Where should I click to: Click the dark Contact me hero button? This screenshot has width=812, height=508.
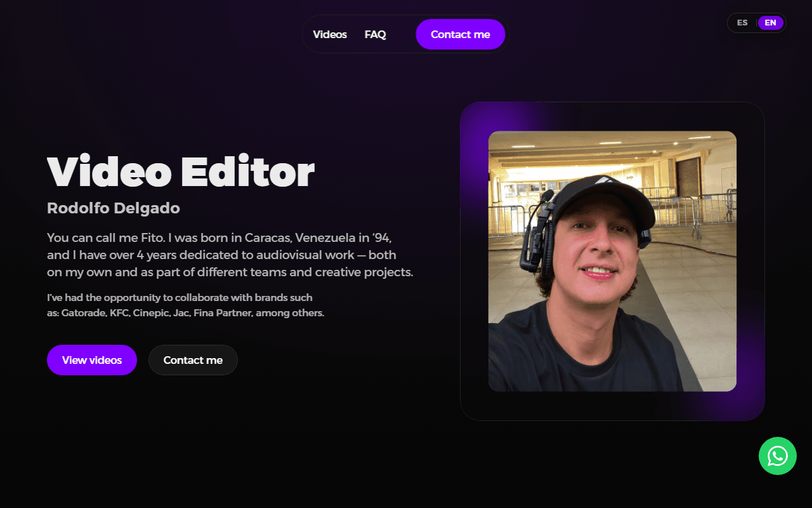[193, 360]
